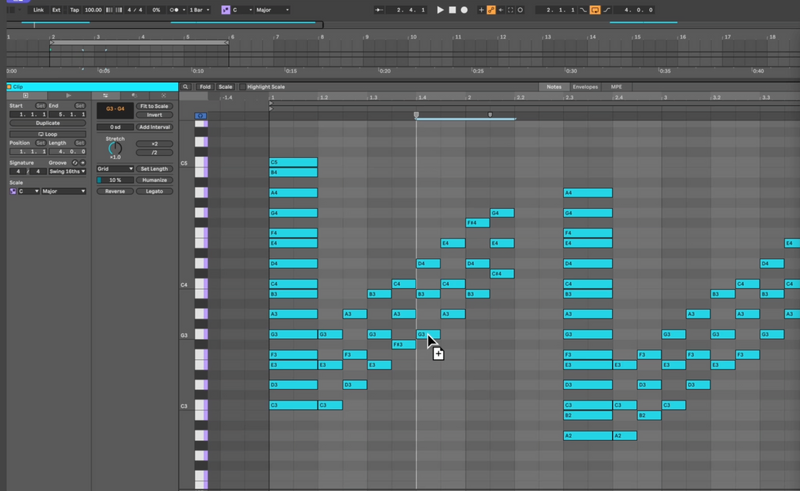800x491 pixels.
Task: Click the Set button next to End
Action: (x=80, y=106)
